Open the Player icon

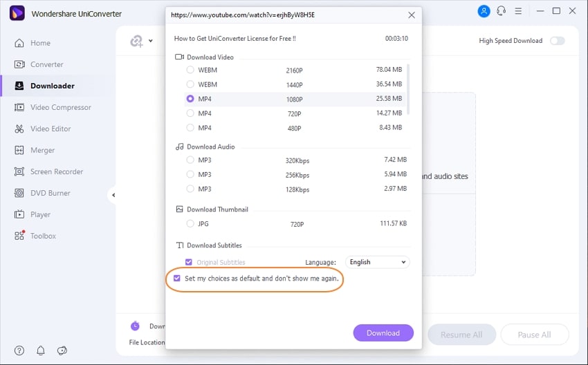(x=19, y=214)
